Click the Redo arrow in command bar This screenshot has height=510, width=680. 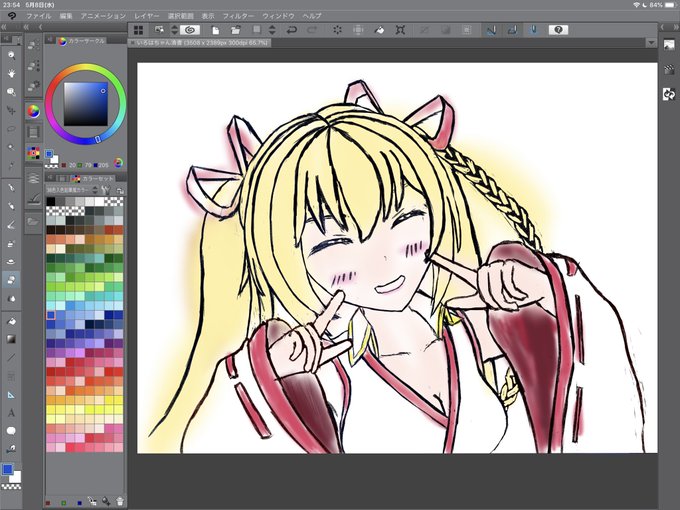tap(312, 30)
